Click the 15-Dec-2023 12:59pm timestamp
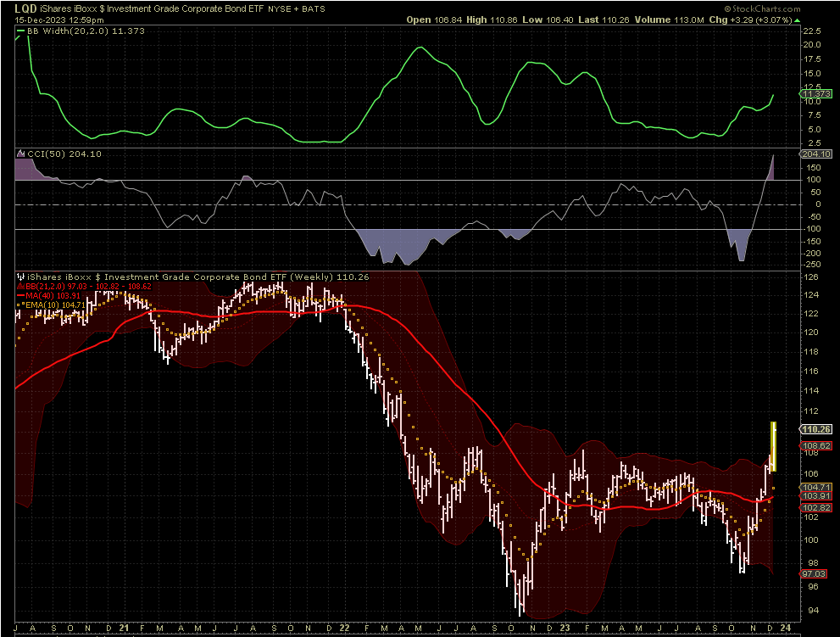Viewport: 840px width, 637px height. [59, 20]
